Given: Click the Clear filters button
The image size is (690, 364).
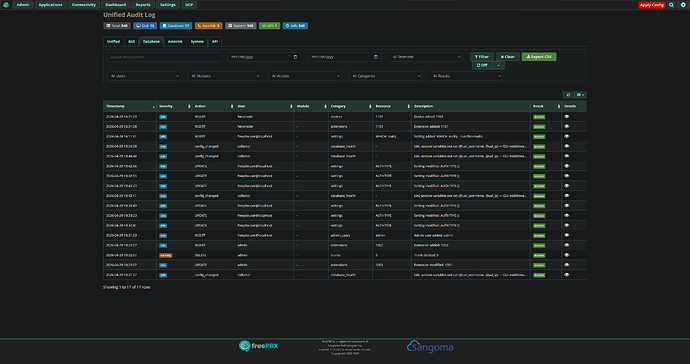Looking at the screenshot, I should 507,57.
